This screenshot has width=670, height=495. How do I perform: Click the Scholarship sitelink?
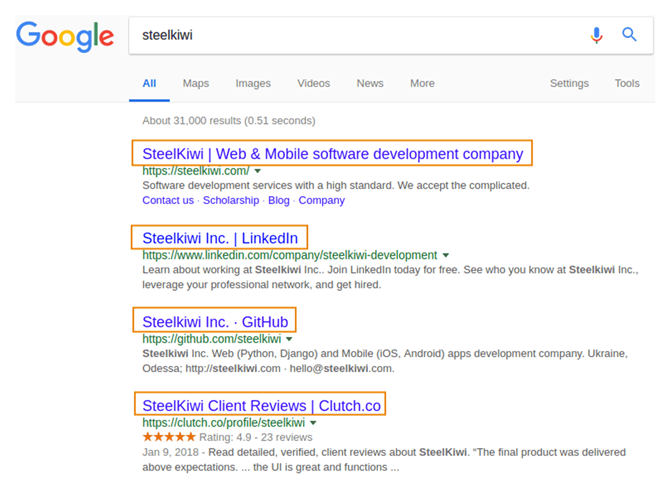click(x=230, y=200)
